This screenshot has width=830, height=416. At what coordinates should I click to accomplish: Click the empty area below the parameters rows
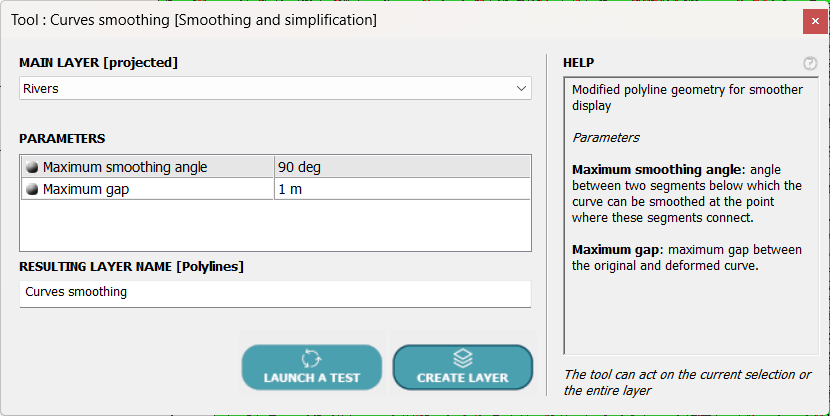(275, 225)
